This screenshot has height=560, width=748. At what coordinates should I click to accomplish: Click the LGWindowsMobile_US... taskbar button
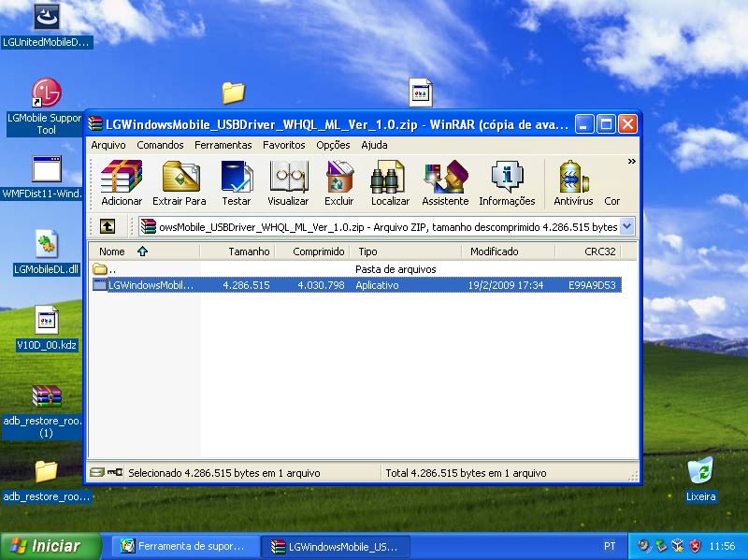[x=337, y=546]
